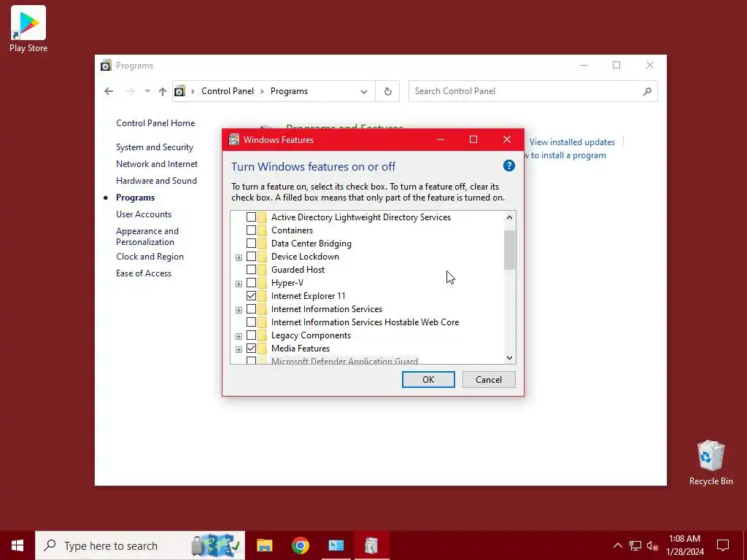The width and height of the screenshot is (747, 560).
Task: Open Network and Internet category
Action: 157,164
